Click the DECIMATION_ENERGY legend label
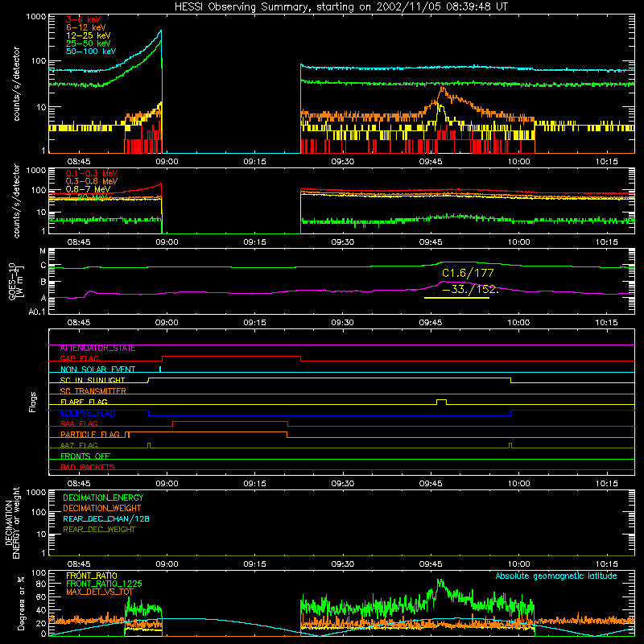644x644 pixels. tap(103, 497)
